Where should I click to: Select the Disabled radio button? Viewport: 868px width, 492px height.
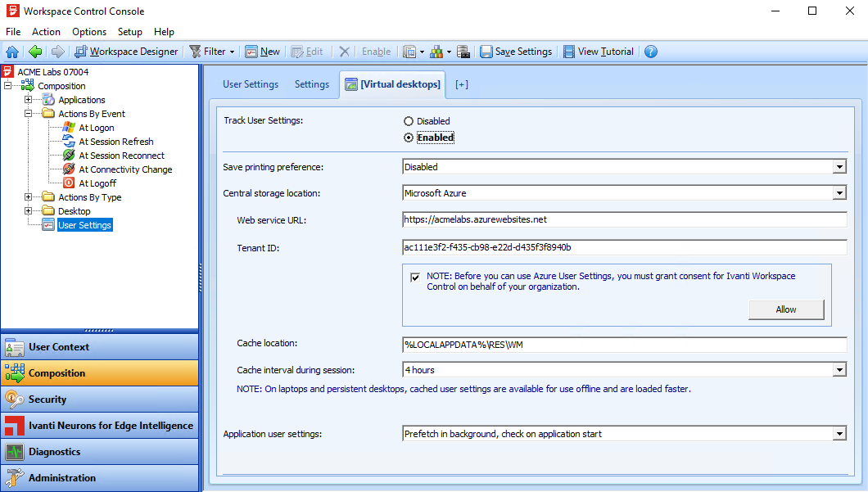(409, 121)
